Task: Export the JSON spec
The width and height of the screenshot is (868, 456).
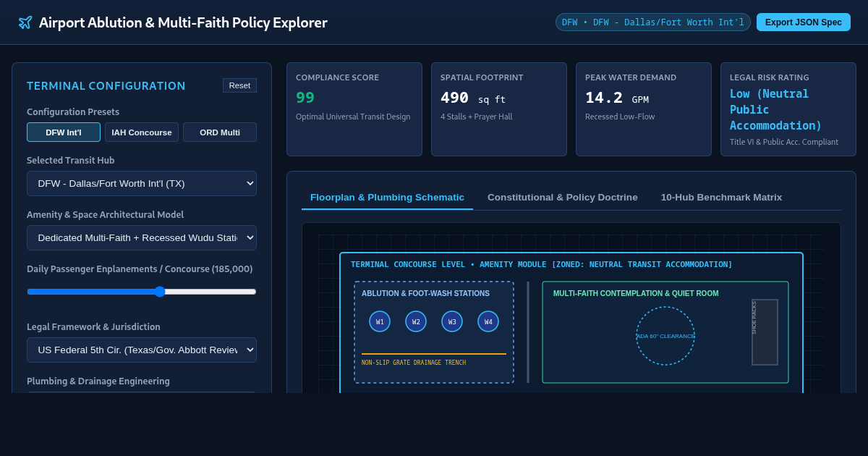Action: coord(804,22)
